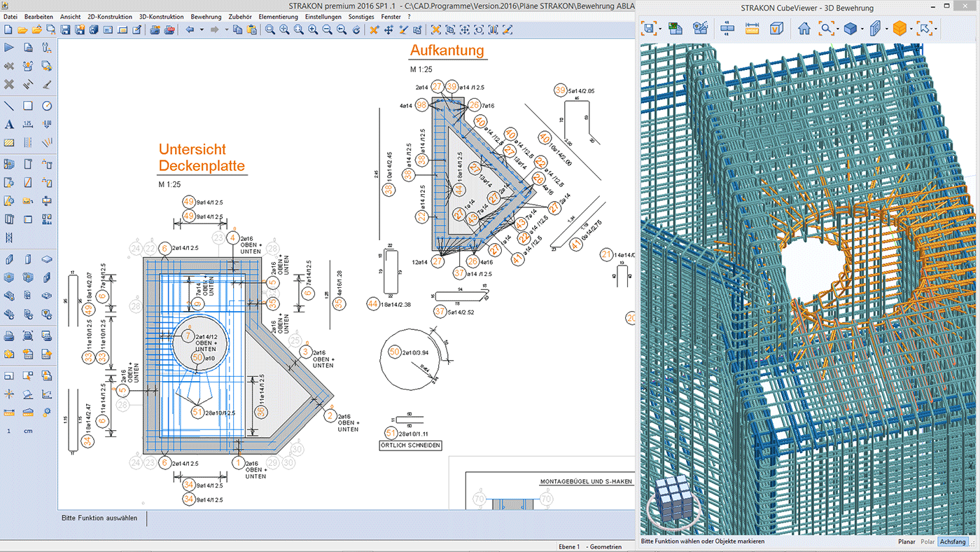
Task: Select the measure ruler tool in CubeViewer
Action: point(752,29)
